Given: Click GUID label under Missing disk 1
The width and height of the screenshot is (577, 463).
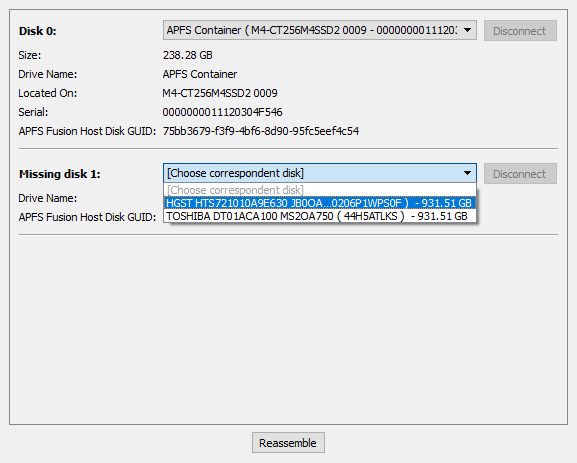Looking at the screenshot, I should (x=88, y=217).
